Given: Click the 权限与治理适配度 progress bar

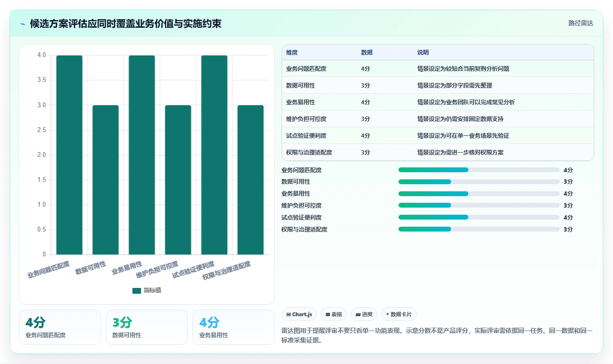Looking at the screenshot, I should (479, 229).
